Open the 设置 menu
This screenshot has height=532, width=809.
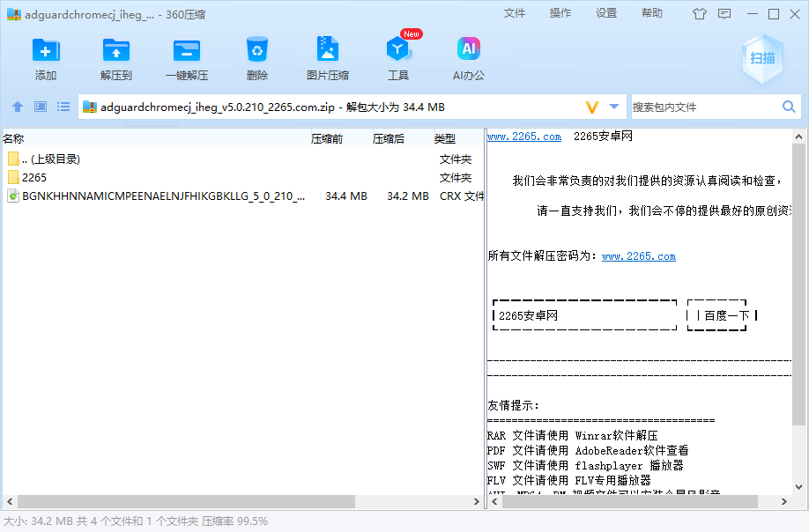pos(606,13)
